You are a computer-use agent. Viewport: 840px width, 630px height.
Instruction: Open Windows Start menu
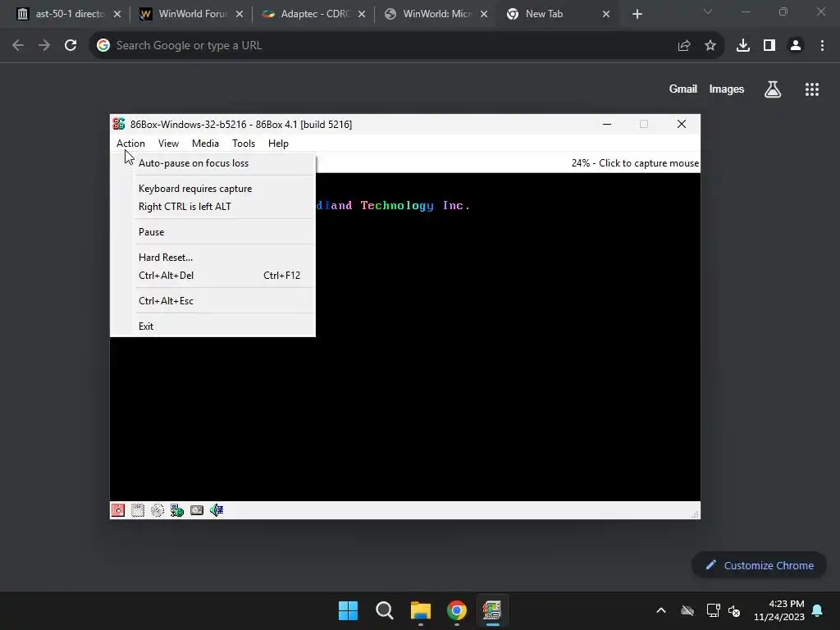[x=348, y=610]
